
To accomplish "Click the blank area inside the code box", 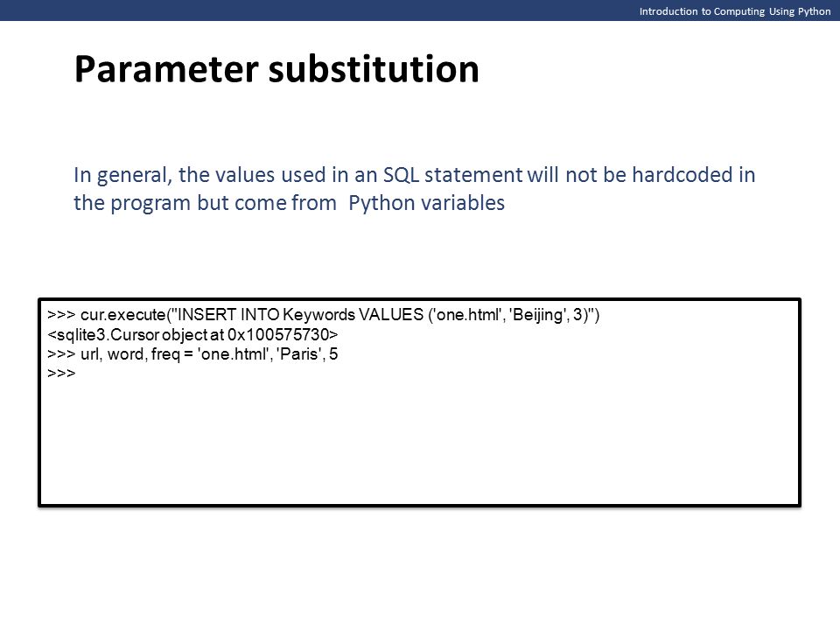I will 419,444.
